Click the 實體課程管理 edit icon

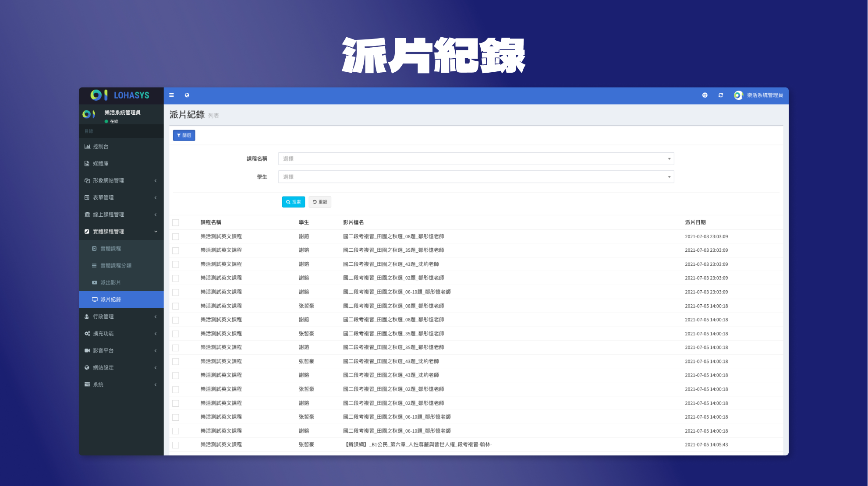point(87,232)
